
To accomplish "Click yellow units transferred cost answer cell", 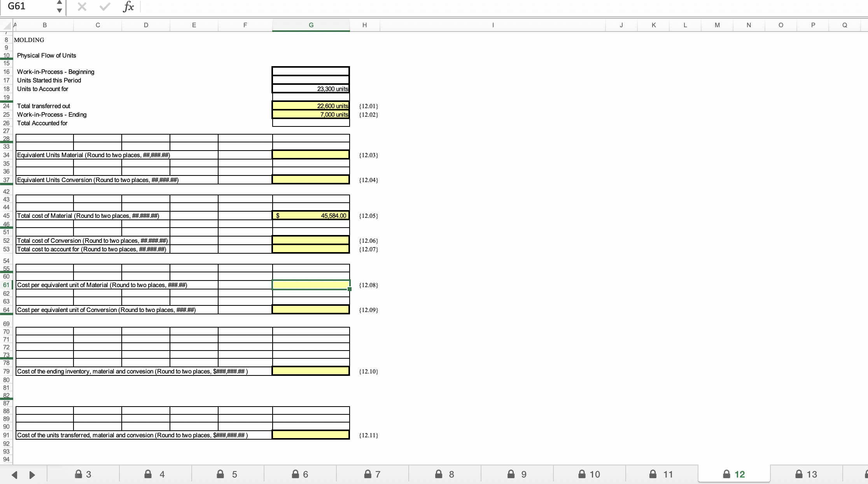I will pyautogui.click(x=311, y=435).
